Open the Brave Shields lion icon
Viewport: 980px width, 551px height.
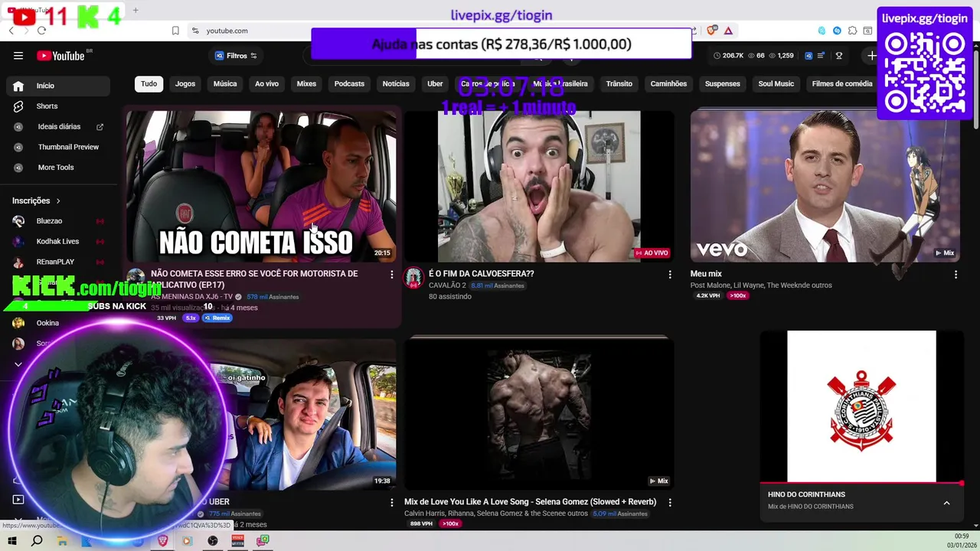tap(712, 31)
